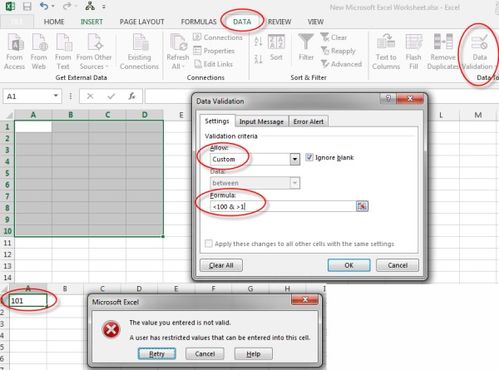Image resolution: width=499 pixels, height=370 pixels.
Task: Open the Name Box dropdown arrow
Action: click(x=56, y=96)
